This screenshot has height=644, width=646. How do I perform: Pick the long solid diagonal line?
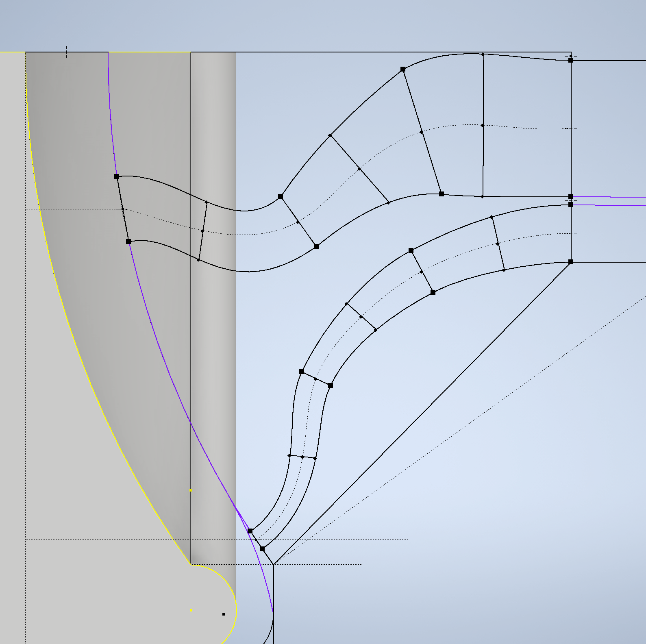pos(423,413)
